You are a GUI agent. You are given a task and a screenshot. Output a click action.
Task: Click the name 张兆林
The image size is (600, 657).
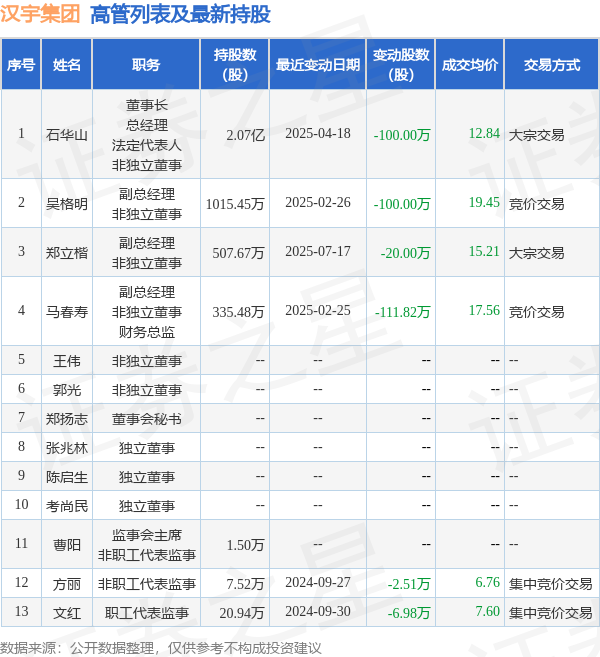(x=67, y=448)
